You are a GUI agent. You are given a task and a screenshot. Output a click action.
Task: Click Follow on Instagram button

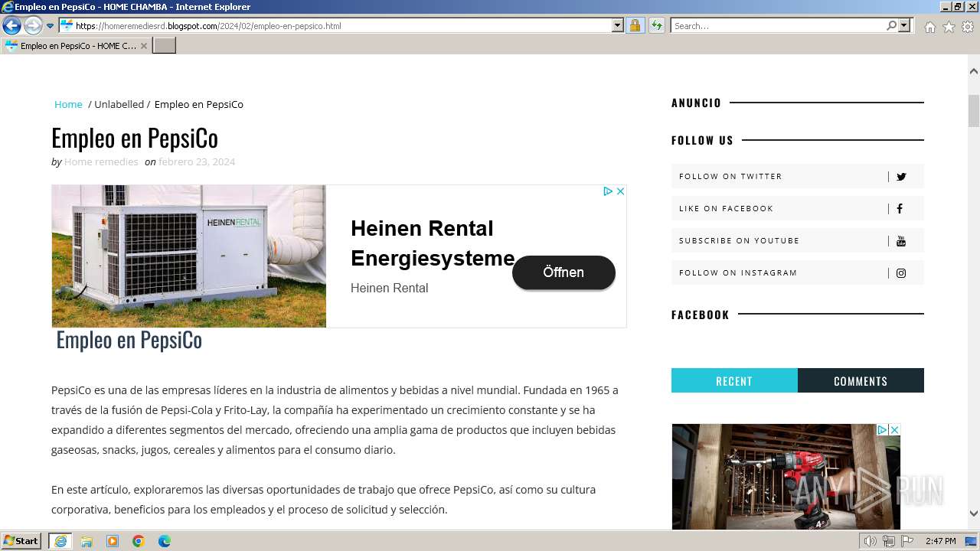[798, 272]
